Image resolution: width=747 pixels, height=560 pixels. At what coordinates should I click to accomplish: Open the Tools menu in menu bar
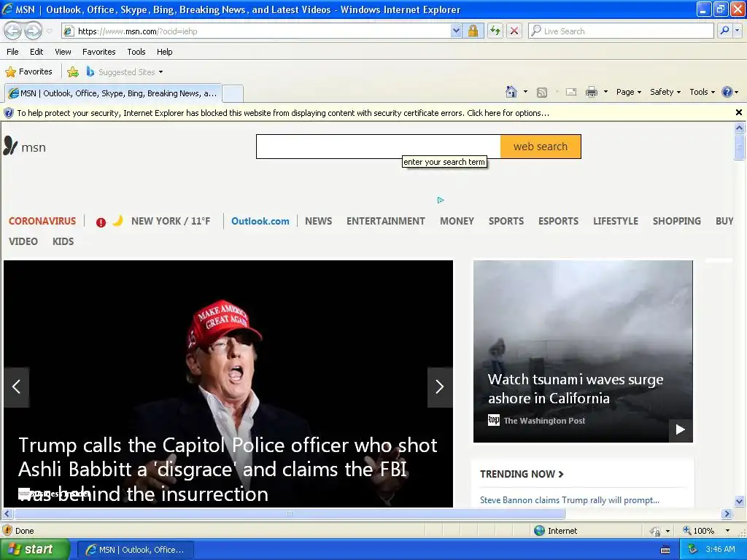tap(136, 52)
